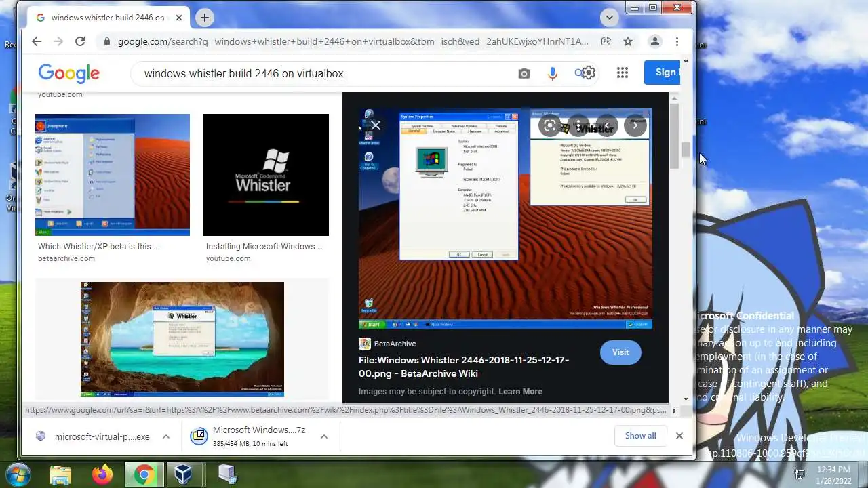Screen dimensions: 868x488
Task: Switch to Chrome taskbar button
Action: 144,474
